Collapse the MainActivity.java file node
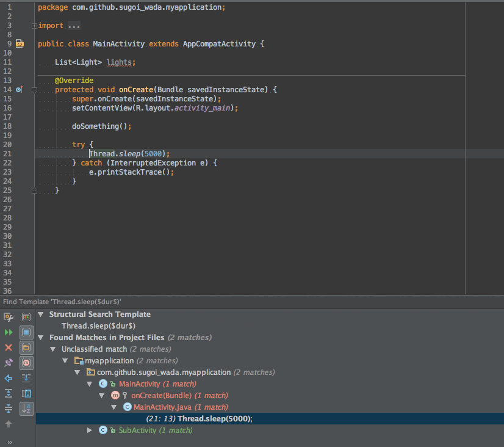 [x=114, y=407]
